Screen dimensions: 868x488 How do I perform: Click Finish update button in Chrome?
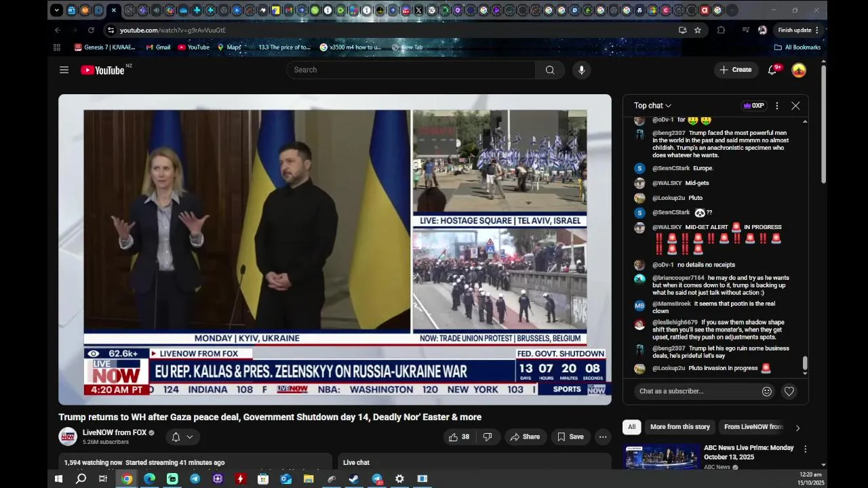pyautogui.click(x=795, y=30)
